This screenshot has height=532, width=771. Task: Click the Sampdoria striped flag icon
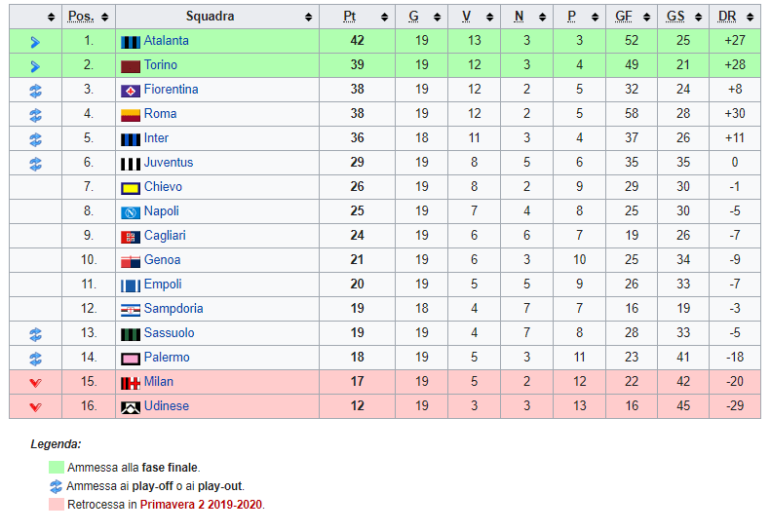pyautogui.click(x=131, y=310)
